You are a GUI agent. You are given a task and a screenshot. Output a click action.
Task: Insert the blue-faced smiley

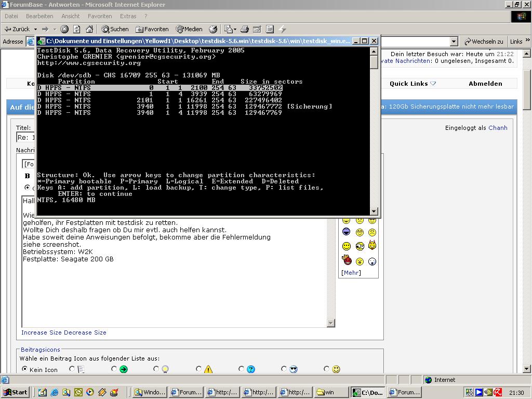[347, 232]
